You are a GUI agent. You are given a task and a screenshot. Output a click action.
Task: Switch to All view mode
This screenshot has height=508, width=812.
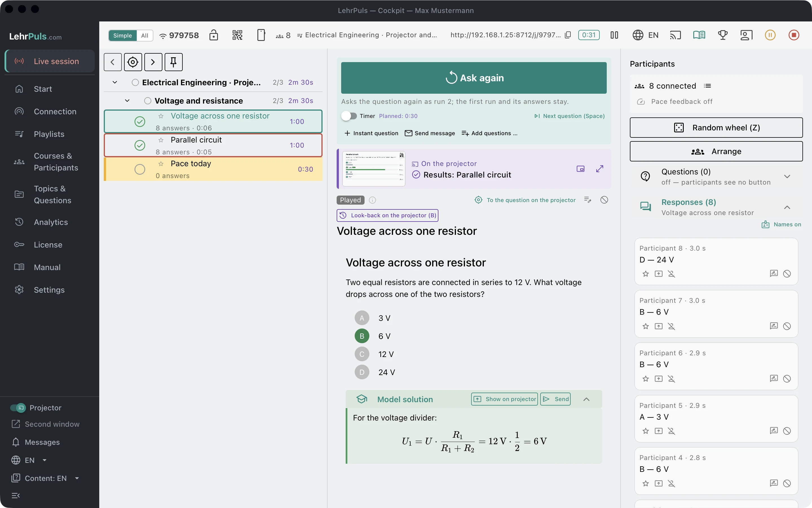click(145, 36)
